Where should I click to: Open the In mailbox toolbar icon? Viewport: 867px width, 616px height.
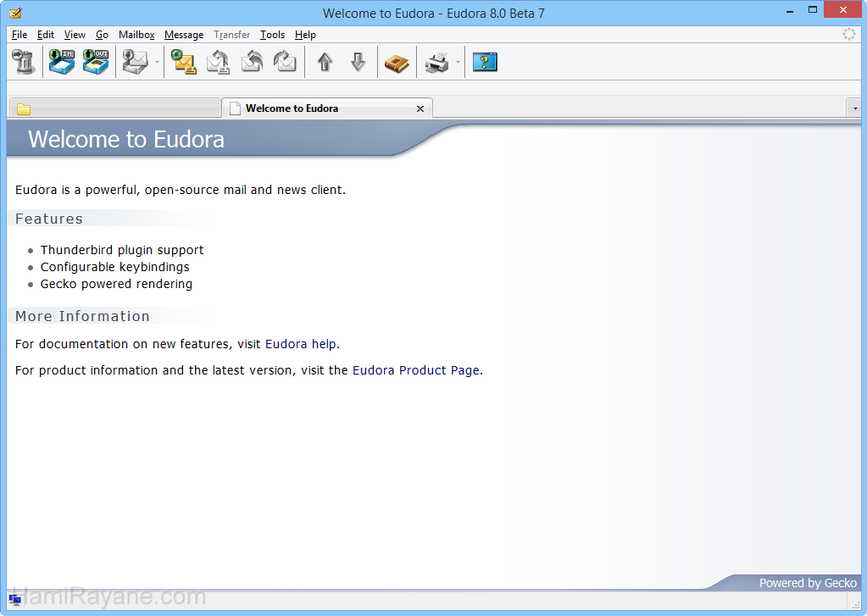coord(61,62)
